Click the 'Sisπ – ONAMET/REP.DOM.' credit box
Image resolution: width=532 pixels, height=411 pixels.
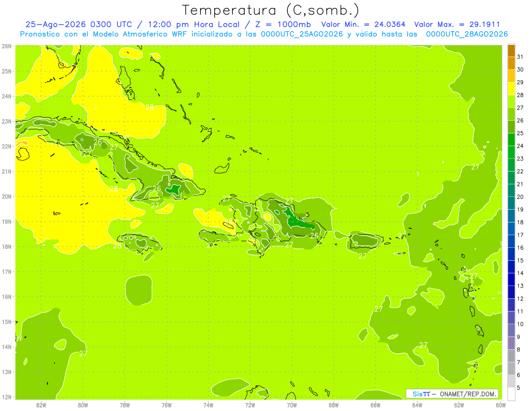coord(452,394)
